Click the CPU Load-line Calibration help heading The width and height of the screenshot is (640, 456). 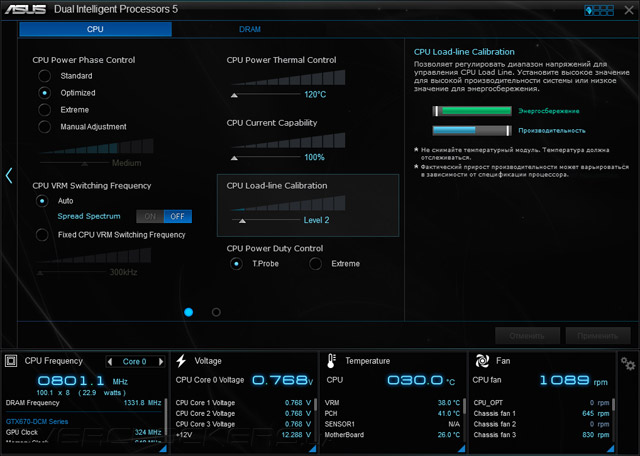464,52
